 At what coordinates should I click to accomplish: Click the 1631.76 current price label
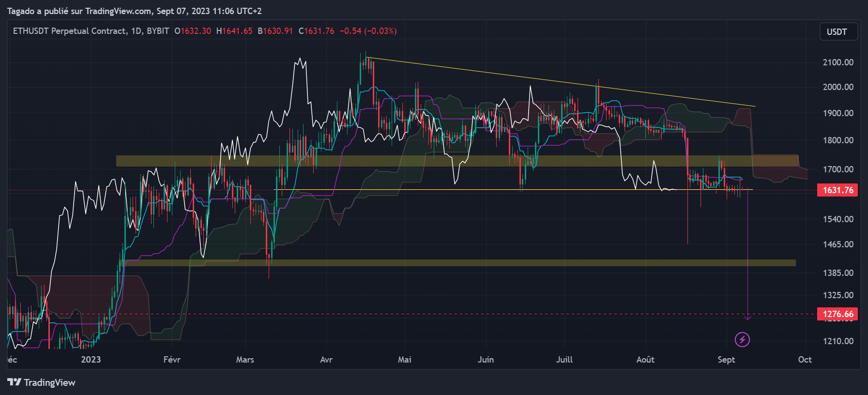838,190
